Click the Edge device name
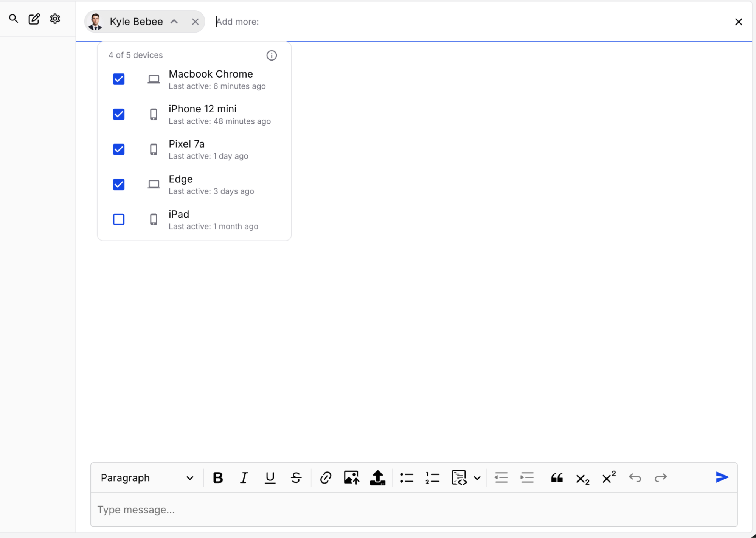The height and width of the screenshot is (538, 756). [180, 179]
